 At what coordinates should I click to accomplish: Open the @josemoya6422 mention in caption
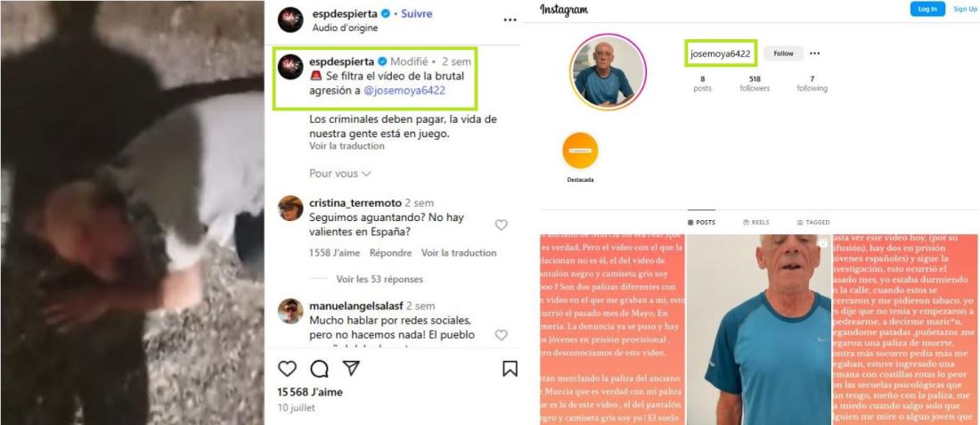(x=404, y=90)
